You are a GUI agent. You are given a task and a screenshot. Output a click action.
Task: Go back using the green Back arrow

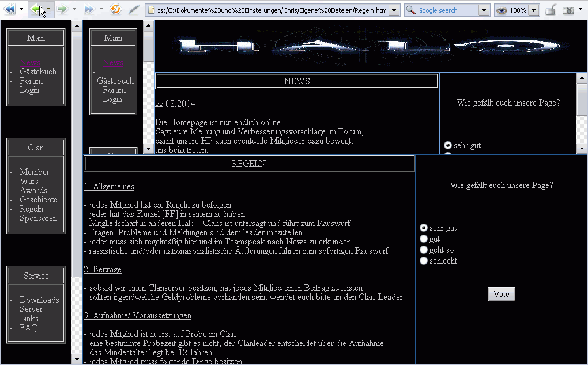36,10
